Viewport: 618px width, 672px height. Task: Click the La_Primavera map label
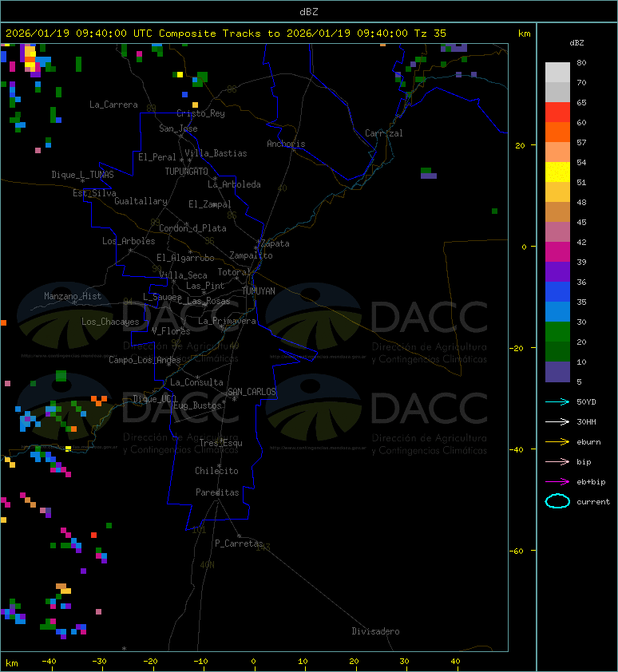[227, 321]
